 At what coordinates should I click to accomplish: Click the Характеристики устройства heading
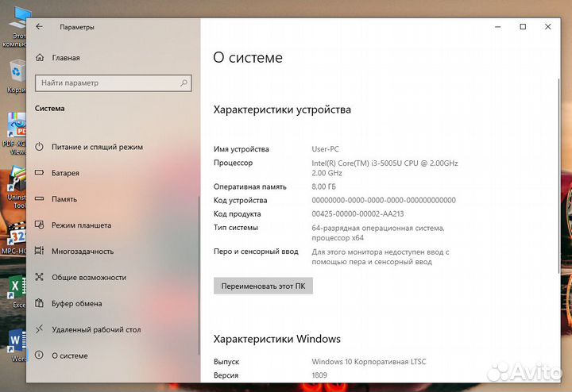[x=282, y=110]
